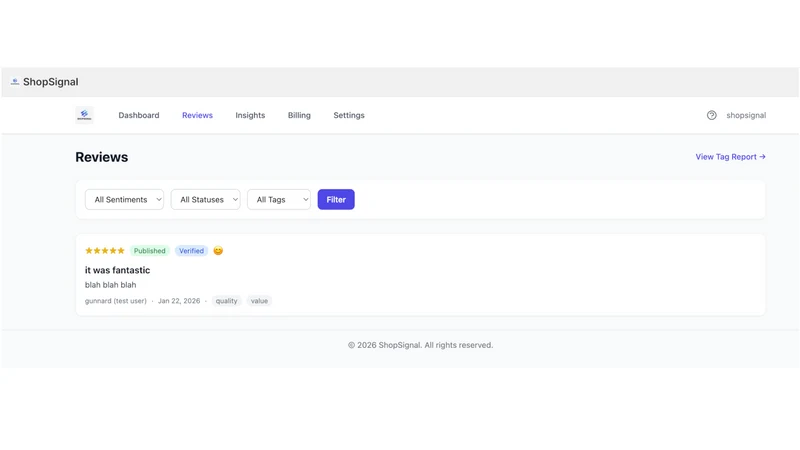Expand the All Sentiments dropdown
Screen dimensions: 800x450
(x=124, y=199)
